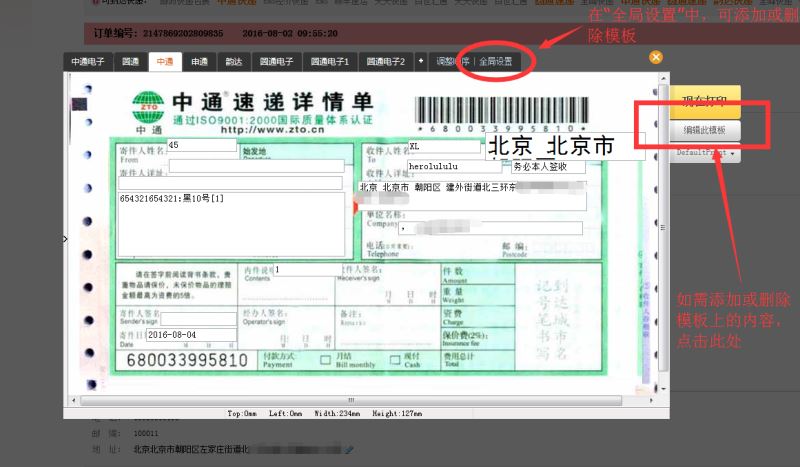Switch to the 圆通电子1 template tab
Viewport: 800px width, 467px height.
click(x=330, y=61)
